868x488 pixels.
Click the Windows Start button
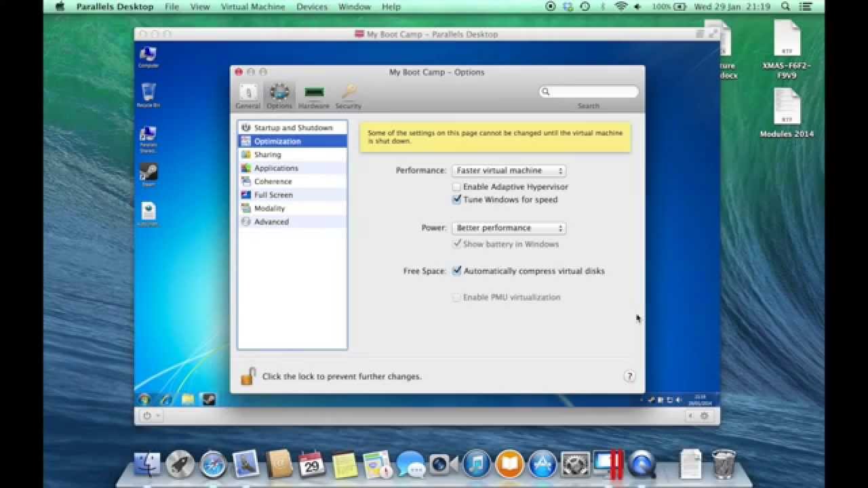pos(144,399)
